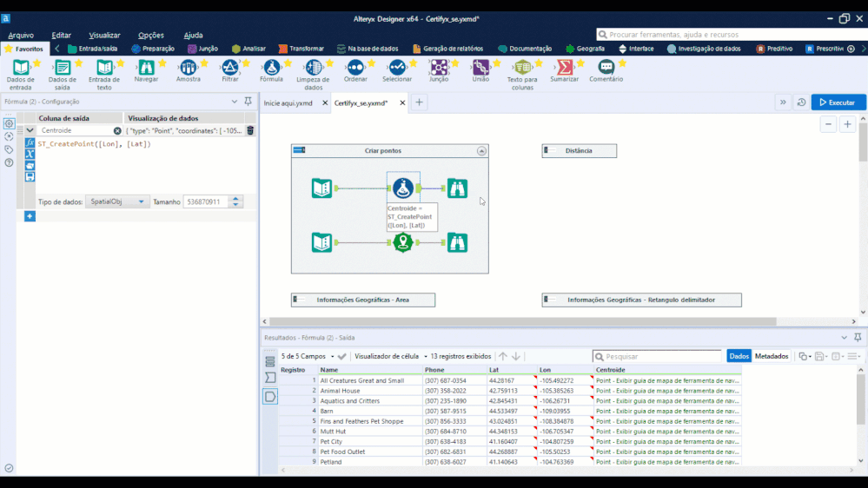The width and height of the screenshot is (868, 488).
Task: Select the Sumarizar tool icon
Action: tap(565, 68)
